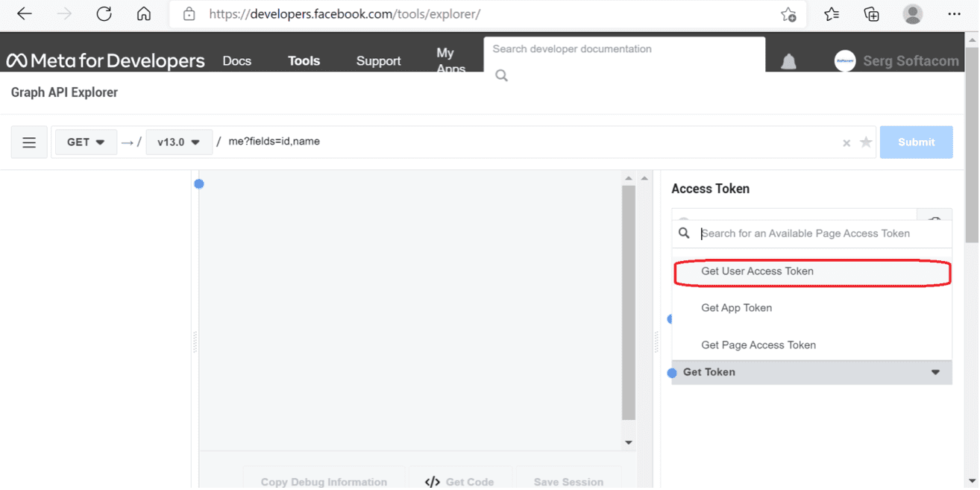Open browser settings and more menu
The width and height of the screenshot is (980, 490).
[954, 13]
